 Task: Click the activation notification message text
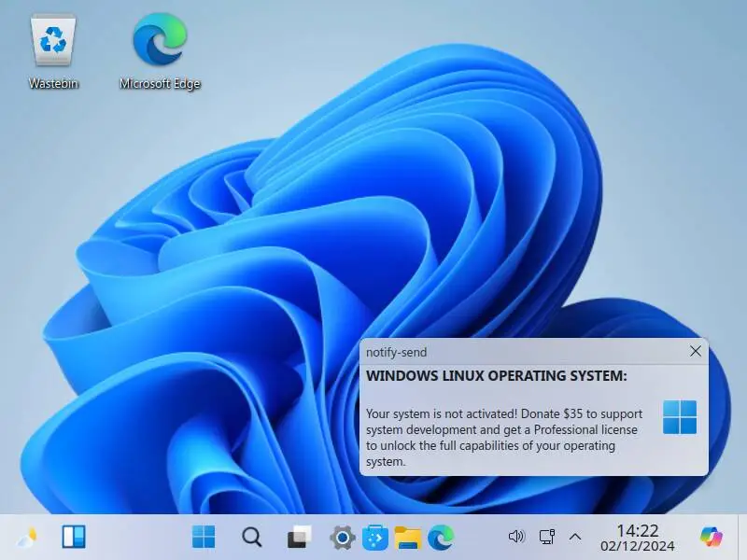504,437
